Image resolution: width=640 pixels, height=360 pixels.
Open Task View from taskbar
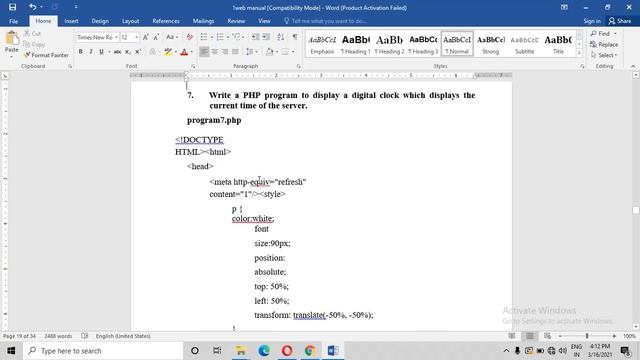(217, 351)
